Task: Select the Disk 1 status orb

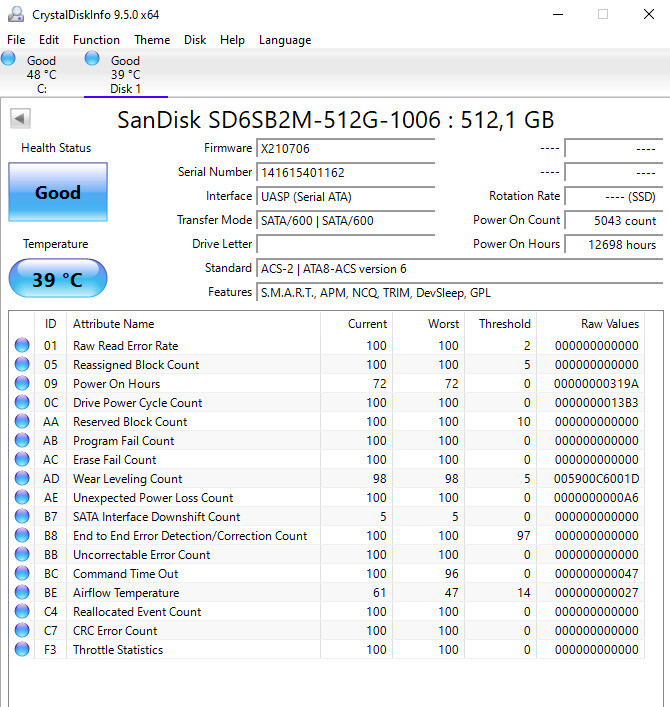Action: click(x=92, y=59)
